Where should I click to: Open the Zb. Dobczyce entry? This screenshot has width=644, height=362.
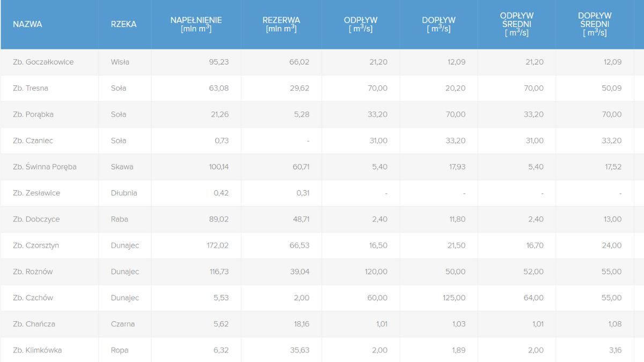coord(36,219)
